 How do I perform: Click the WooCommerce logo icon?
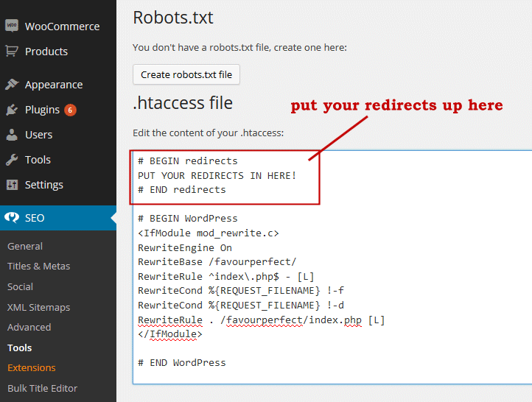12,26
